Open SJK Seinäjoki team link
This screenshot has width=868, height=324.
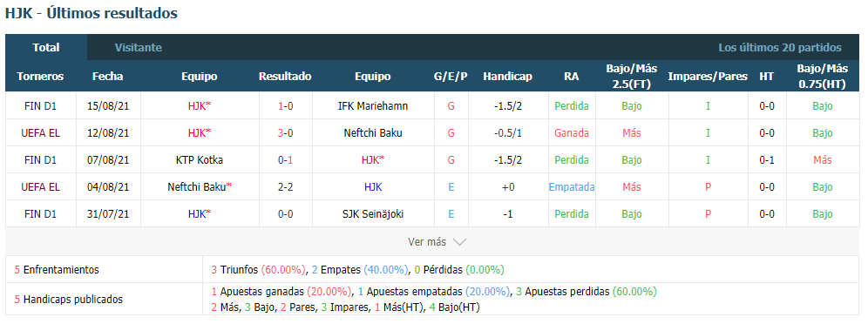point(373,214)
